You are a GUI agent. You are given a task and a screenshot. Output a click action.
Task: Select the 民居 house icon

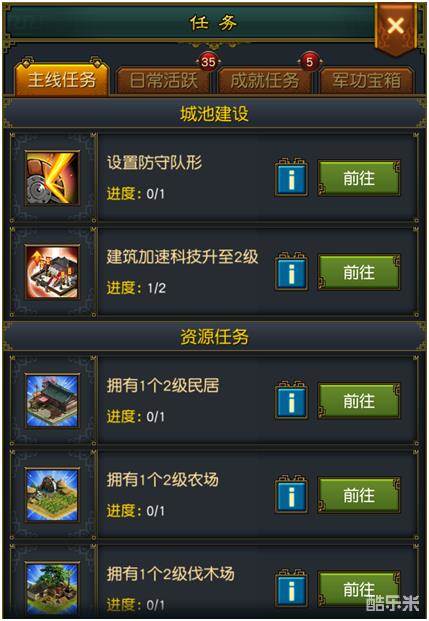pyautogui.click(x=52, y=401)
